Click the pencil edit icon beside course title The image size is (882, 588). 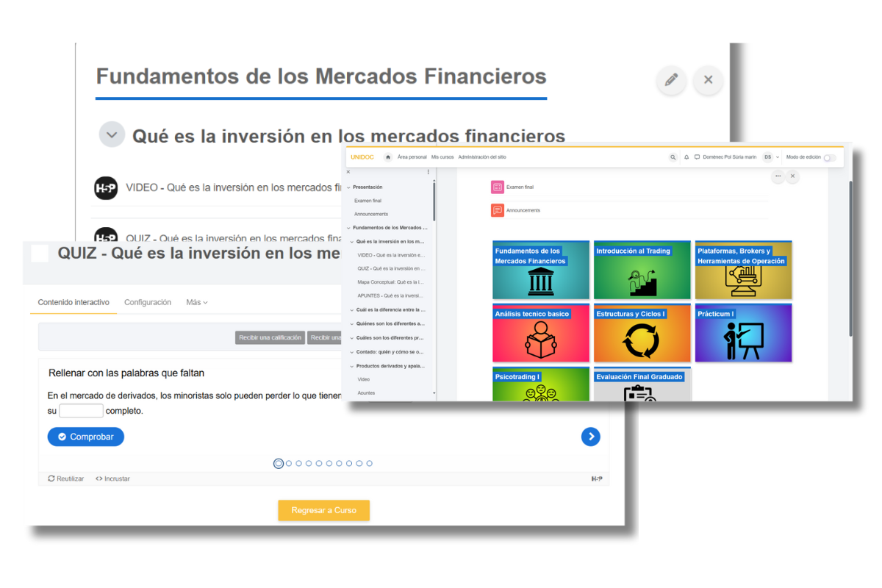pyautogui.click(x=670, y=80)
